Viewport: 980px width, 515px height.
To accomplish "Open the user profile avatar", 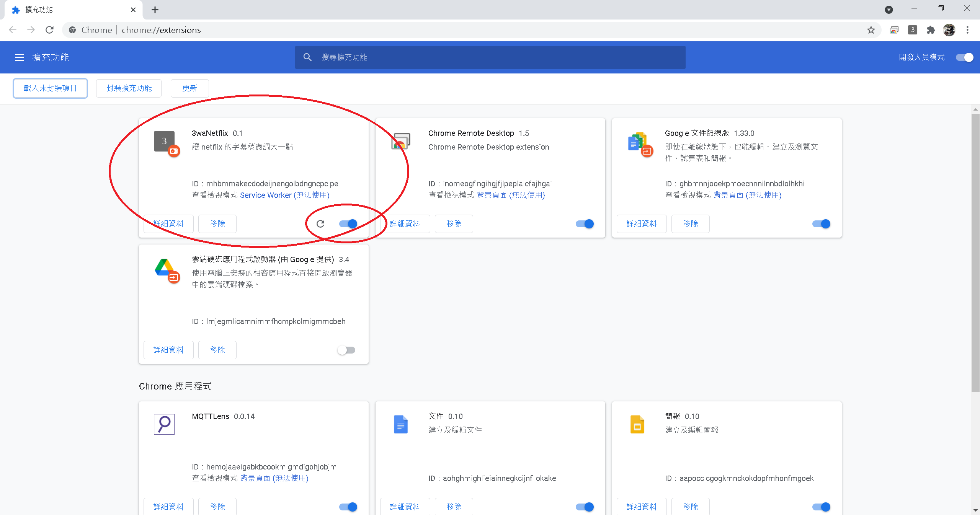I will coord(949,30).
